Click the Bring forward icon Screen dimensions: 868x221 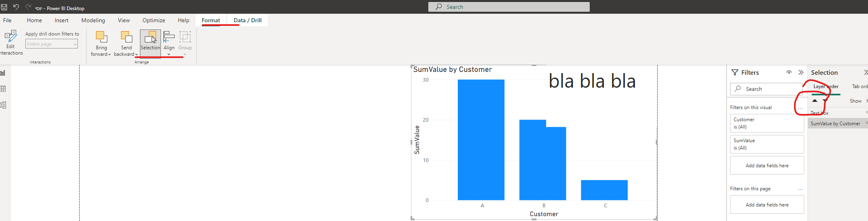click(101, 38)
